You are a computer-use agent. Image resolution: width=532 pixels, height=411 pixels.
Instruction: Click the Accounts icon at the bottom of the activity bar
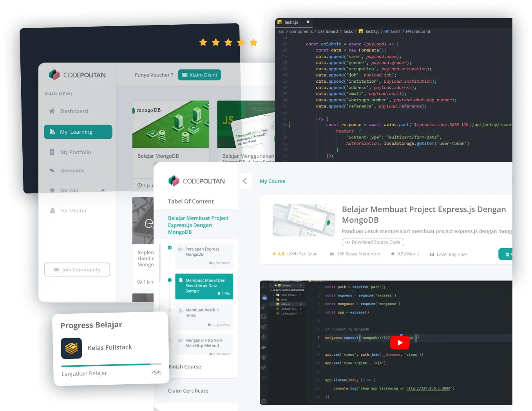[264, 402]
